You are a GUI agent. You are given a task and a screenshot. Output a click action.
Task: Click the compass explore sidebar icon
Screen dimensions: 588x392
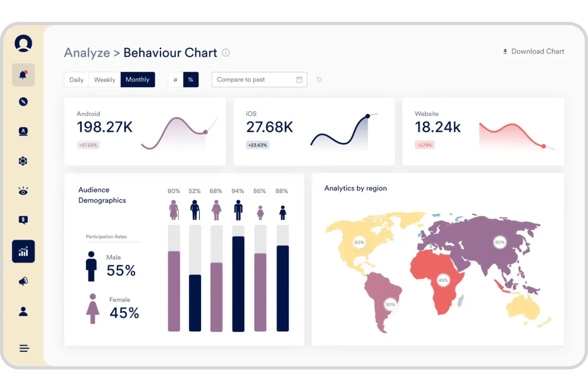pyautogui.click(x=23, y=102)
